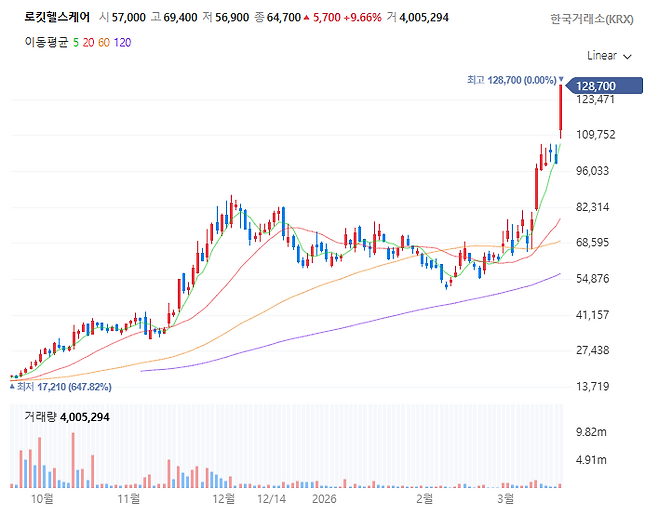The width and height of the screenshot is (658, 528).
Task: Select the 3월 date on the time axis
Action: [506, 497]
